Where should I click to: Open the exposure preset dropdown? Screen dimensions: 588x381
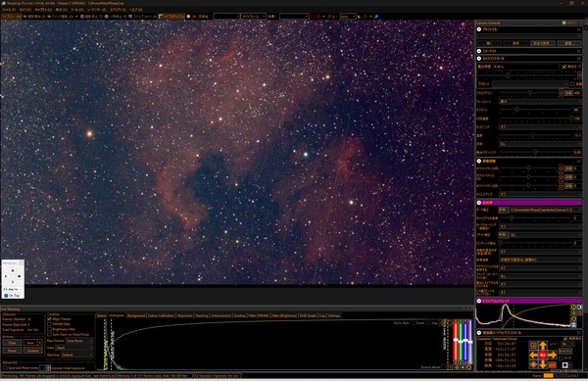[531, 84]
